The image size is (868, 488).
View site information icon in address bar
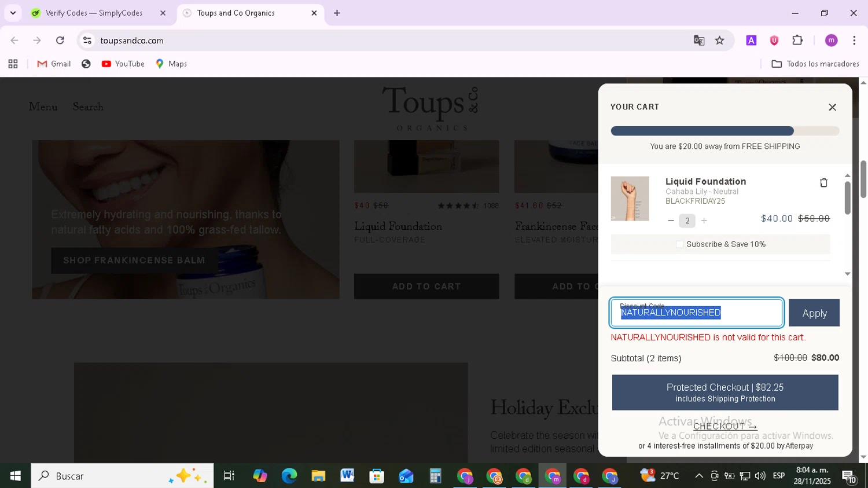(87, 41)
